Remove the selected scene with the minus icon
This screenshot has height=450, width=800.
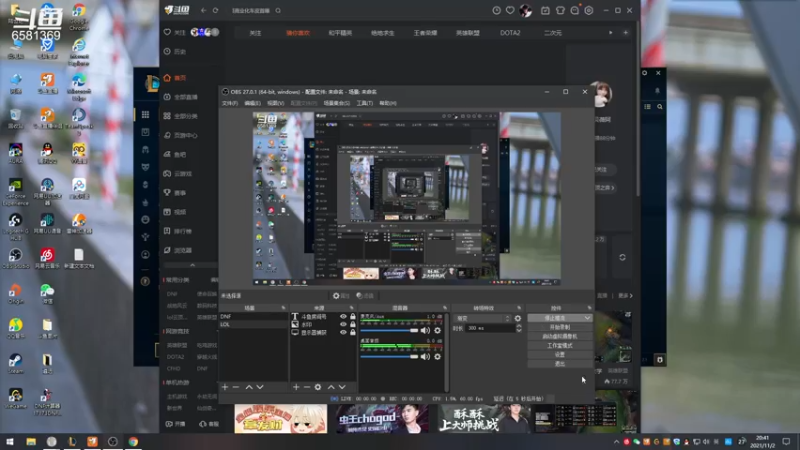236,387
